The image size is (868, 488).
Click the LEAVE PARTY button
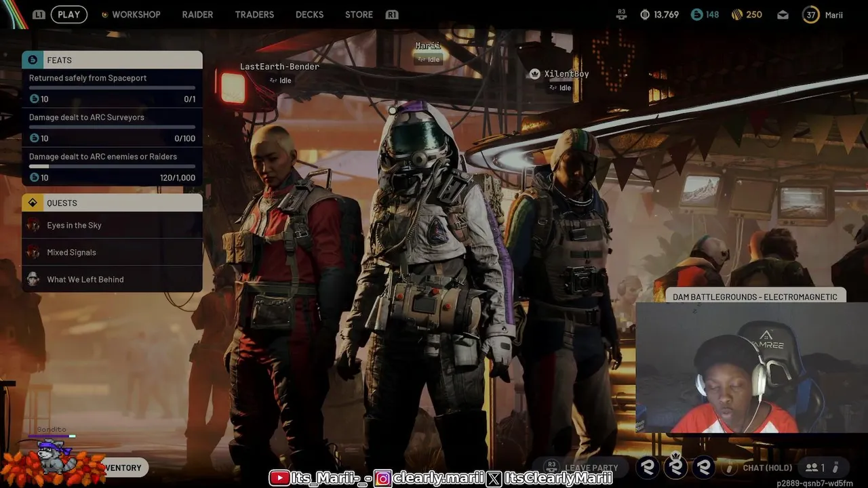pos(580,467)
